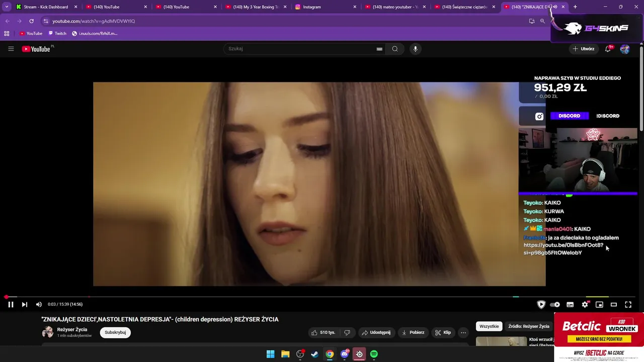644x362 pixels.
Task: Enter fullscreen mode
Action: [x=628, y=304]
